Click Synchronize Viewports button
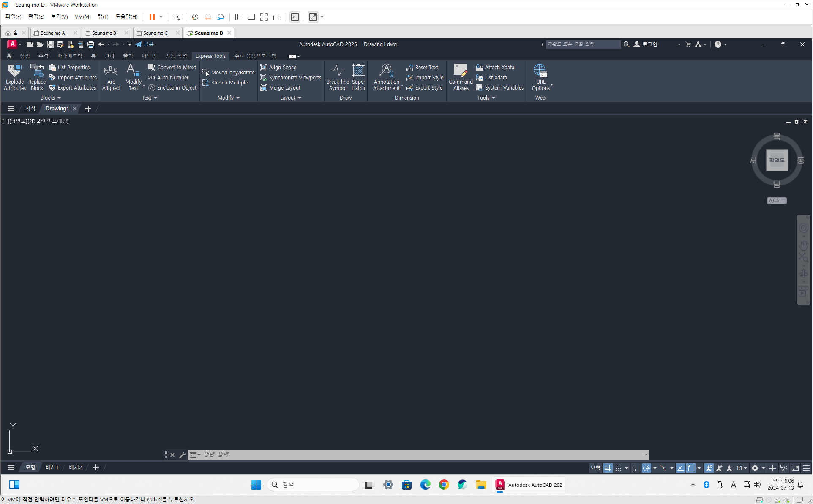Screen dimensions: 813x504 (x=291, y=78)
